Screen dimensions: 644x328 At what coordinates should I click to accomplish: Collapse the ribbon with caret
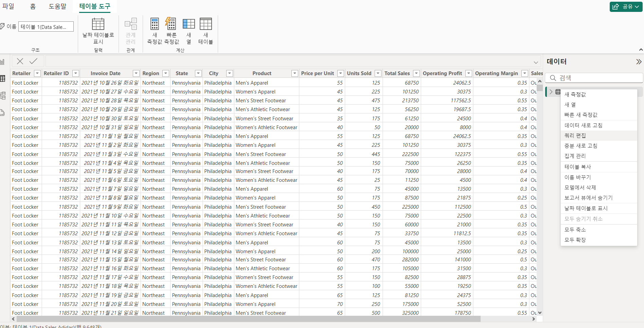point(641,50)
